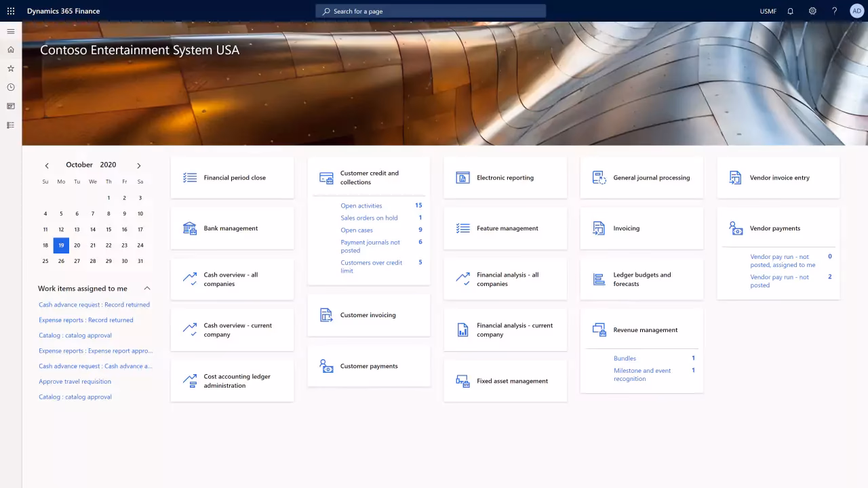Click the notifications bell icon
Image resolution: width=868 pixels, height=488 pixels.
point(789,11)
